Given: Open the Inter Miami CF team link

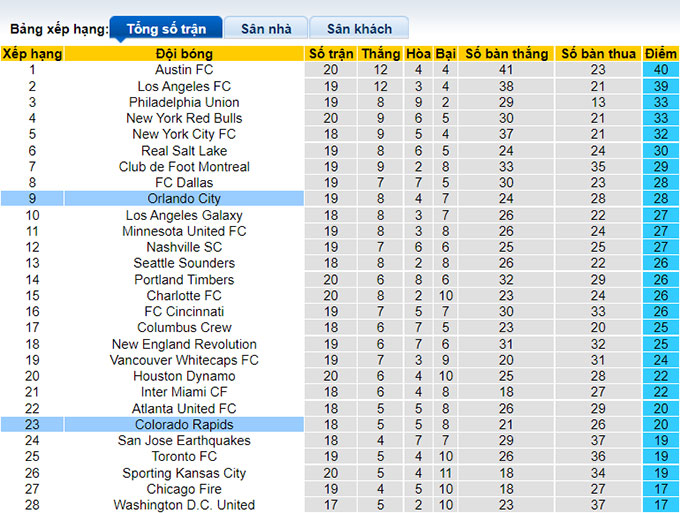Looking at the screenshot, I should [184, 392].
